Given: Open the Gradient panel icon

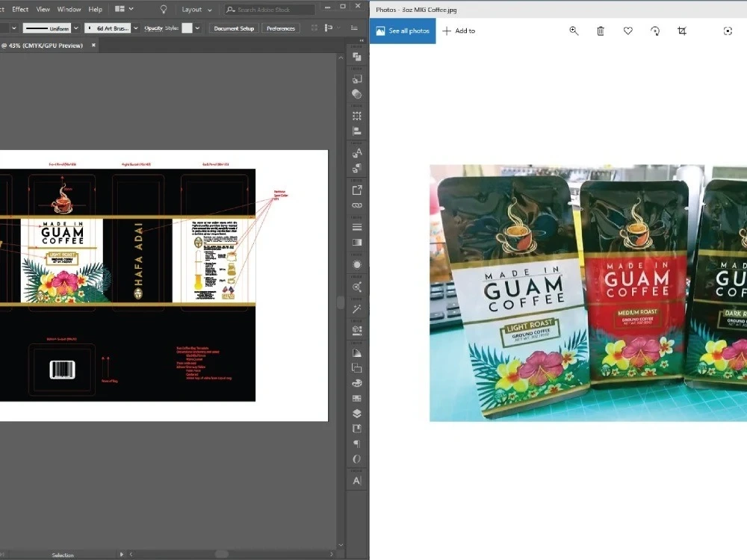Looking at the screenshot, I should [357, 243].
